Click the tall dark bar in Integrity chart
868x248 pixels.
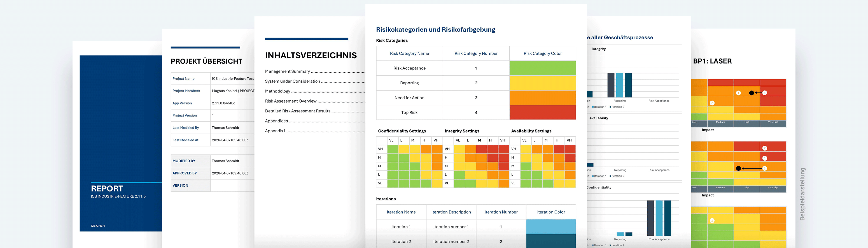pos(611,86)
